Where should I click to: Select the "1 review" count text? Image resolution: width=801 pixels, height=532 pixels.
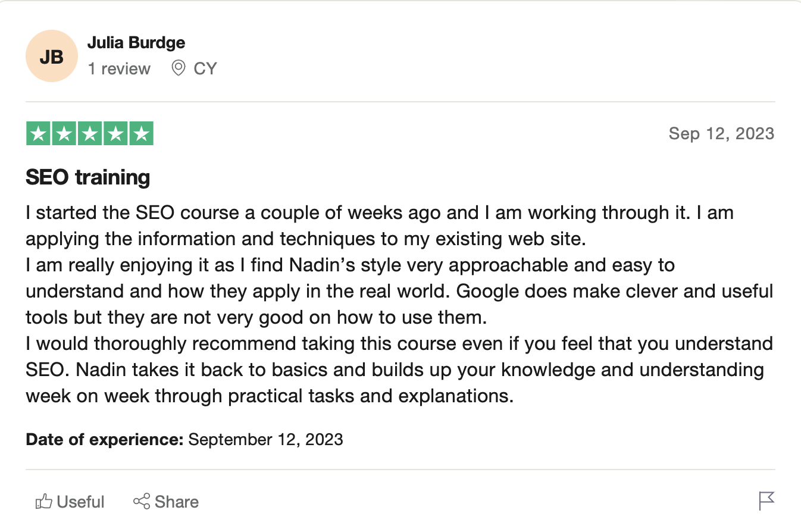[x=119, y=69]
